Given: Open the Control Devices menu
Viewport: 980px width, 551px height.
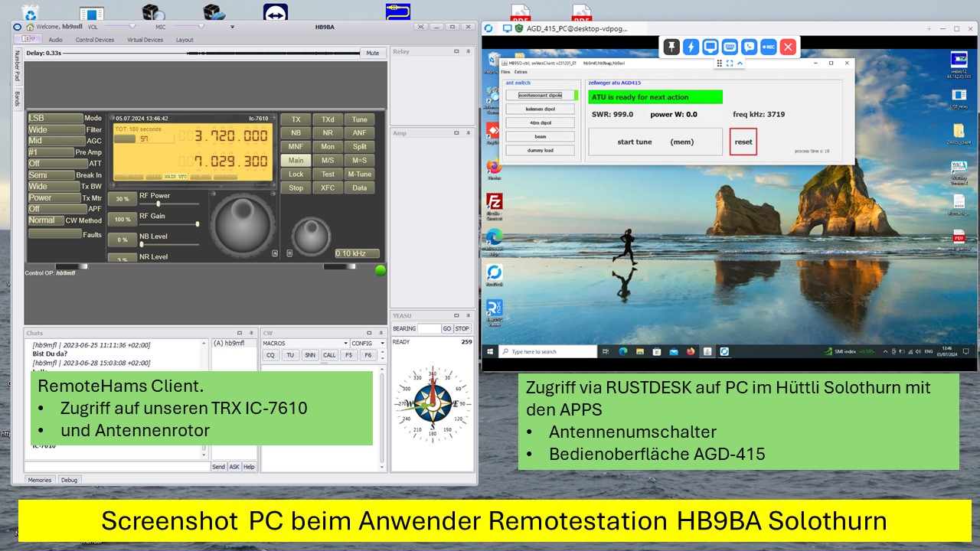Looking at the screenshot, I should pos(94,40).
